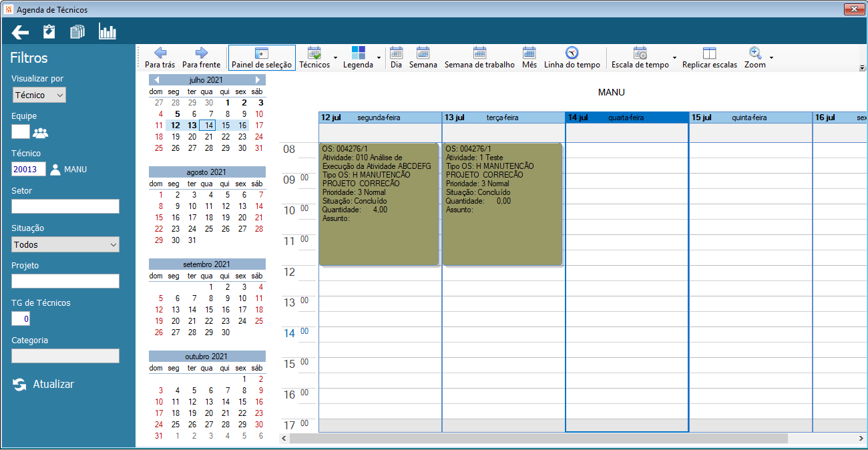Go to next month in mini calendar
Viewport: 868px width, 450px height.
(258, 80)
